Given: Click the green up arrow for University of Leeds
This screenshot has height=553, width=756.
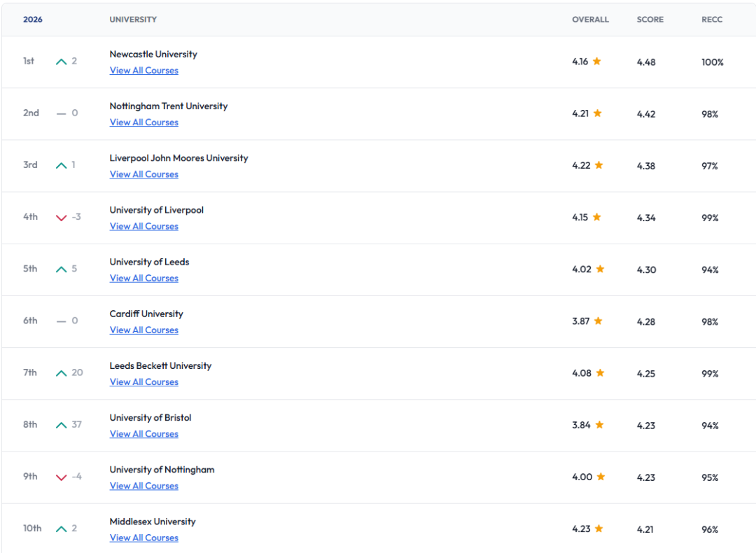Looking at the screenshot, I should 61,269.
